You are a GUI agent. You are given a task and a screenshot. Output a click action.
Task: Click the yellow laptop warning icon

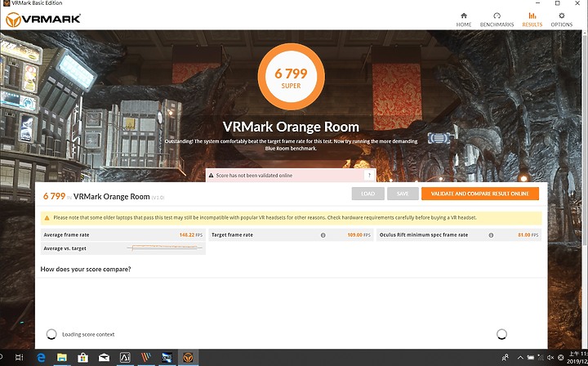(47, 218)
